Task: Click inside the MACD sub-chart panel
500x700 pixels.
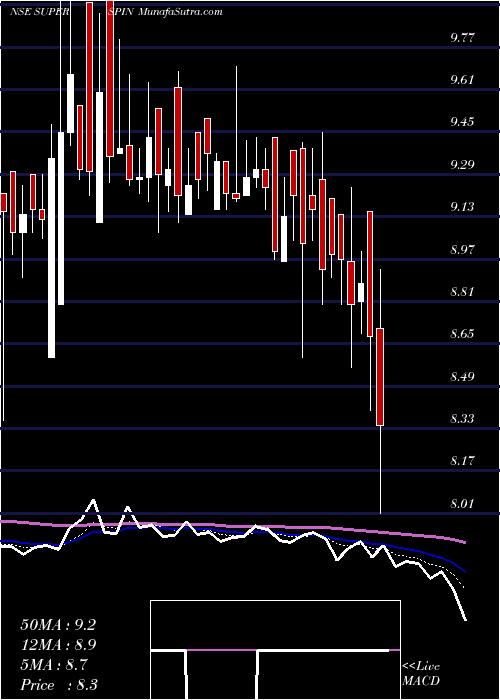Action: coord(275,650)
